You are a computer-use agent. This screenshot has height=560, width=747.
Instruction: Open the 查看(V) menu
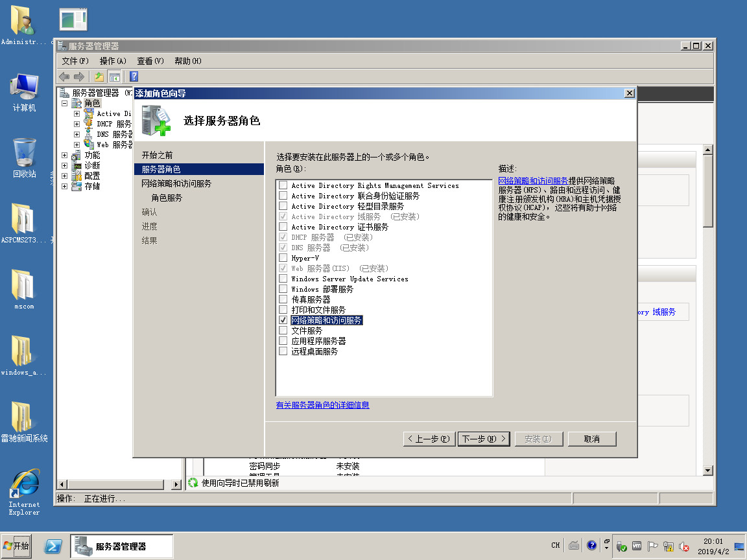[150, 61]
